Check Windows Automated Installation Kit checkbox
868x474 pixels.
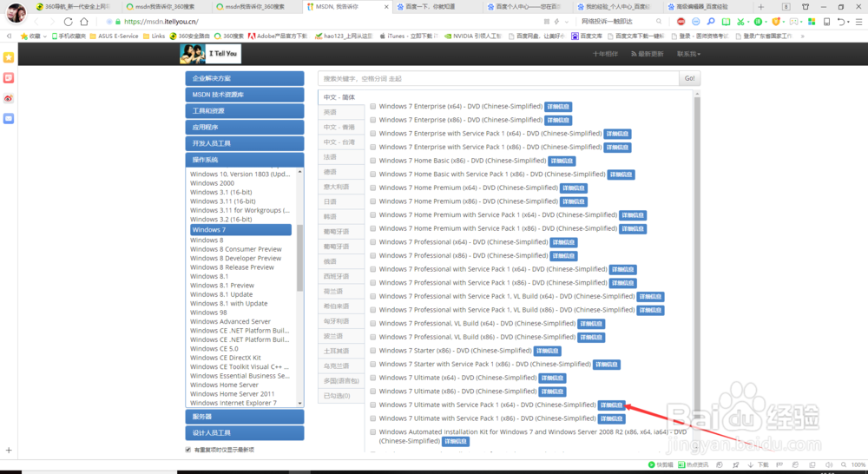pos(373,432)
